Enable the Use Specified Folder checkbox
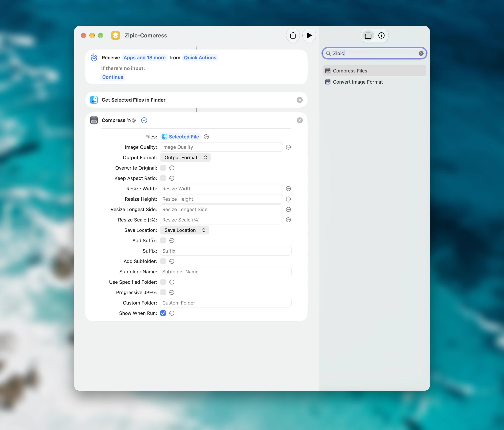This screenshot has width=504, height=430. pos(163,282)
